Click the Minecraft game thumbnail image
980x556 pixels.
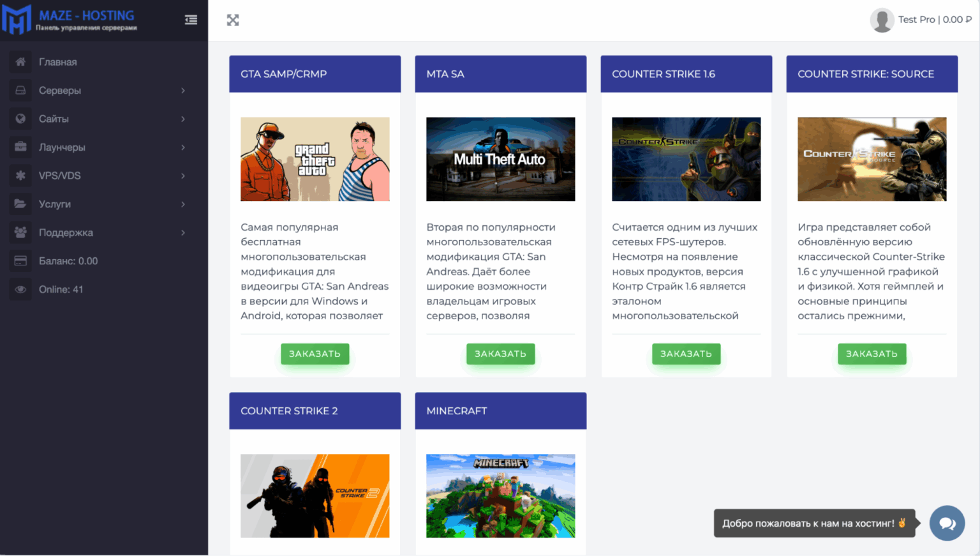(x=500, y=496)
